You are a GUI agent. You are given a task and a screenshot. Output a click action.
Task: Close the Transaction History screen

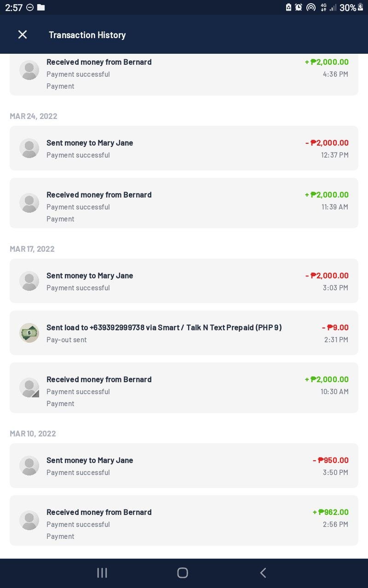coord(22,34)
